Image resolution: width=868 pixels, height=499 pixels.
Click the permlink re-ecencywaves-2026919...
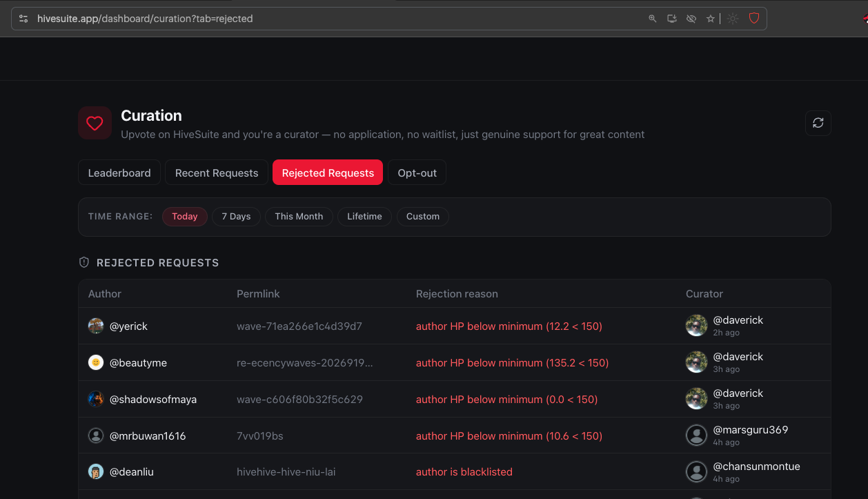pyautogui.click(x=305, y=362)
